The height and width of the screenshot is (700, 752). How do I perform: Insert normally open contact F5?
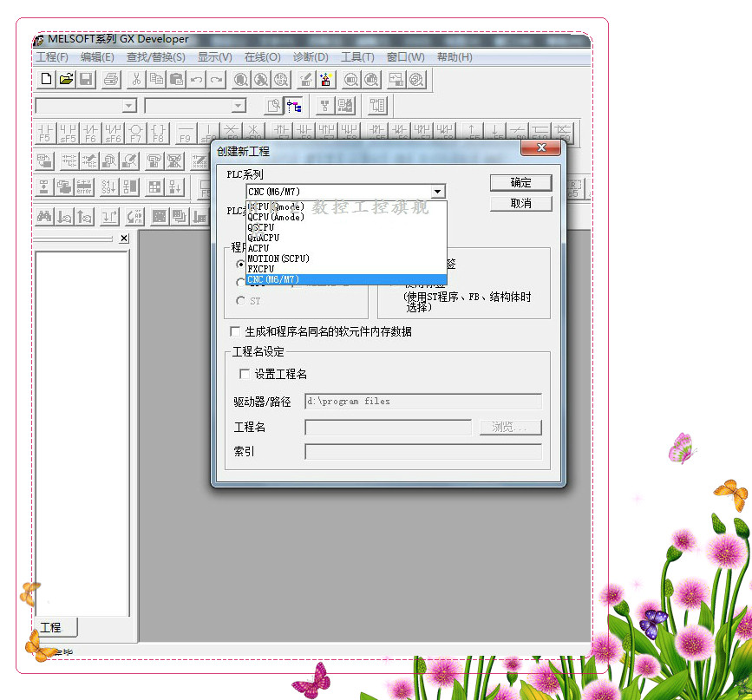45,133
